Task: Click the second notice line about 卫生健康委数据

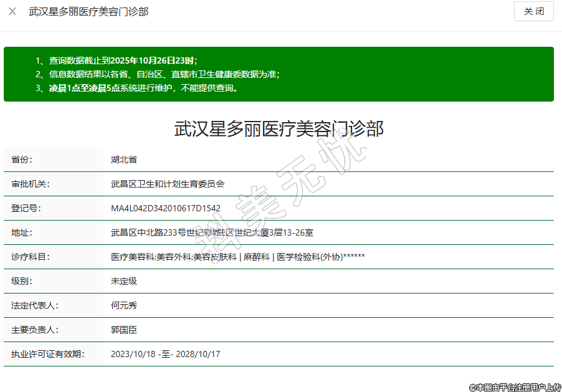Action: (x=158, y=74)
